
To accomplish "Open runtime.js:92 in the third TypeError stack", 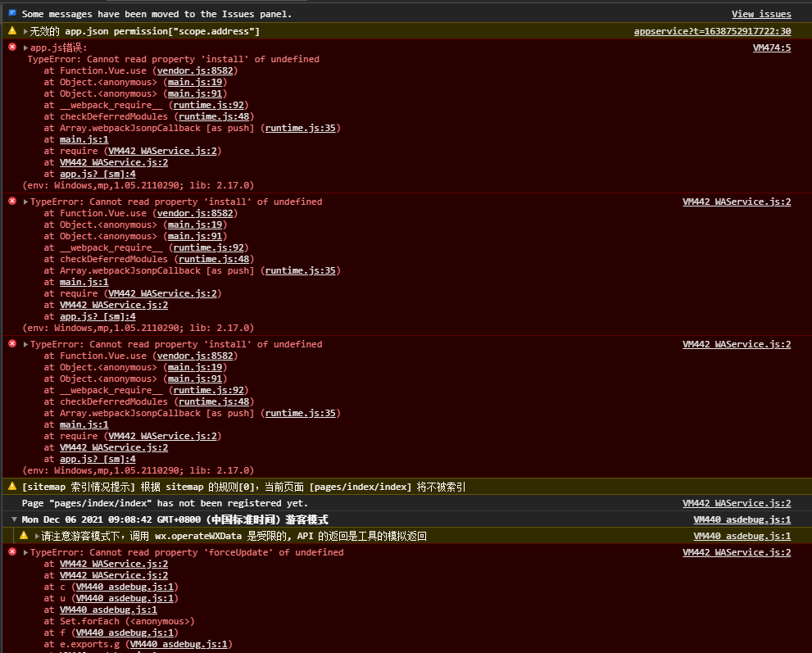I will pyautogui.click(x=209, y=390).
